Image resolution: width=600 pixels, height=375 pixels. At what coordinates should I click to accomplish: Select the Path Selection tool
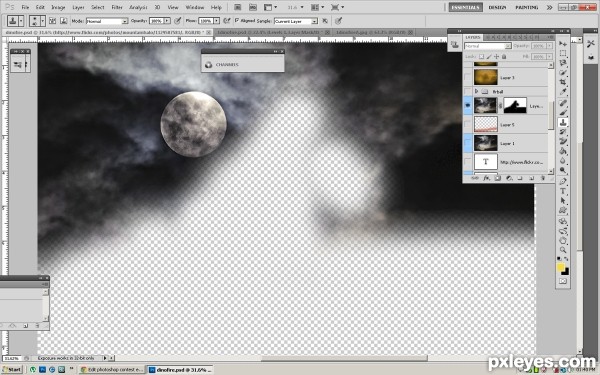click(562, 201)
